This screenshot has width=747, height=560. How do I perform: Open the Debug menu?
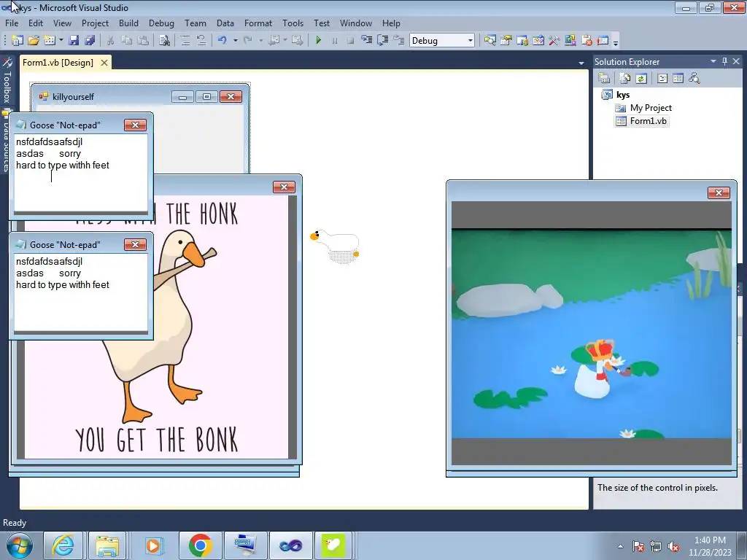point(161,23)
